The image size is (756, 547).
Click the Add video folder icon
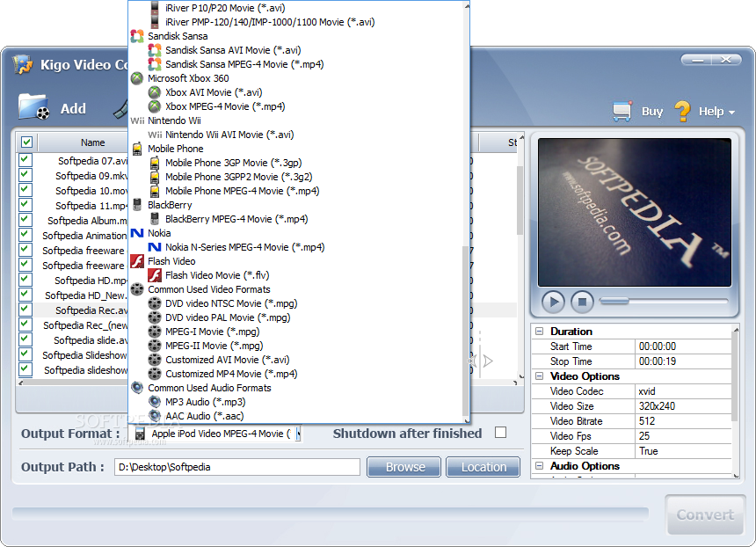point(33,106)
